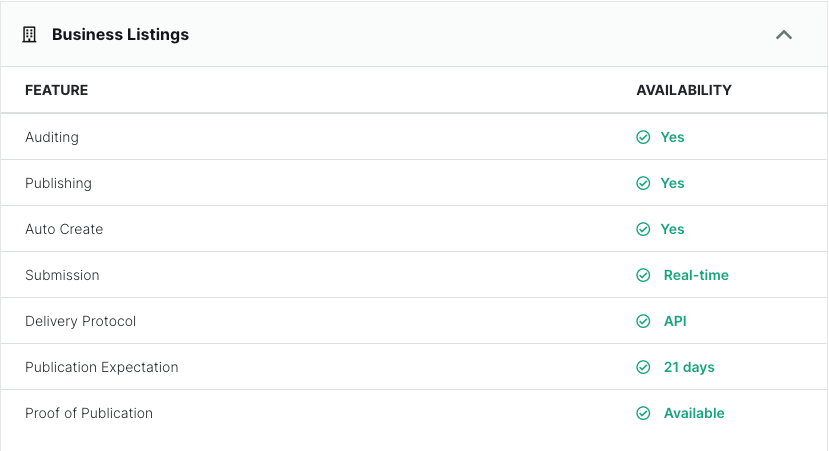Collapse the Business Listings section chevron
Screen dimensions: 829x451
click(784, 35)
